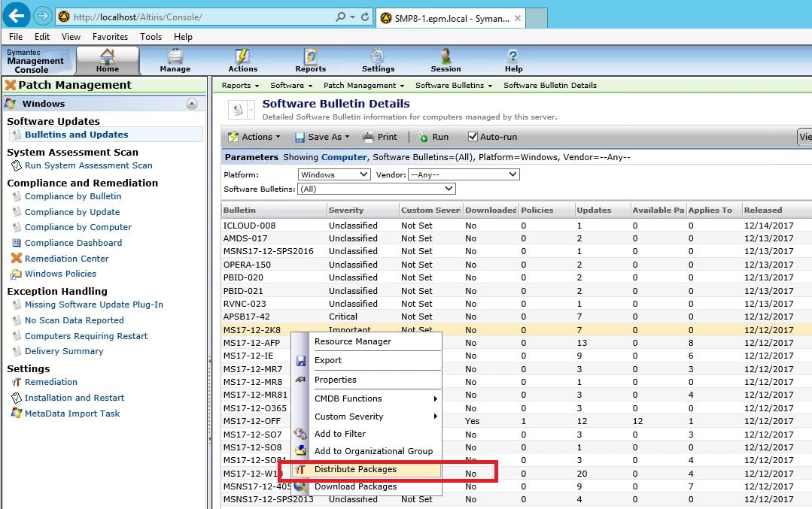This screenshot has height=509, width=812.
Task: Open the Platform dropdown
Action: pos(334,175)
